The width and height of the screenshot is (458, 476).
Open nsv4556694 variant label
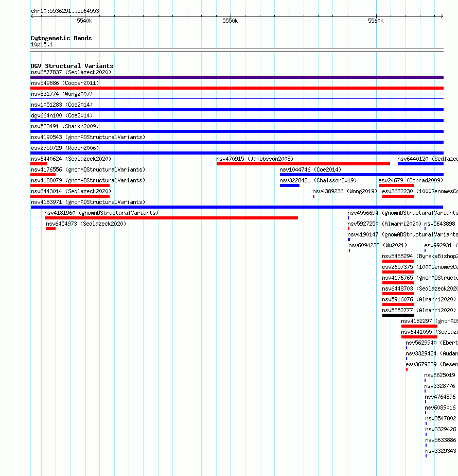click(x=402, y=213)
